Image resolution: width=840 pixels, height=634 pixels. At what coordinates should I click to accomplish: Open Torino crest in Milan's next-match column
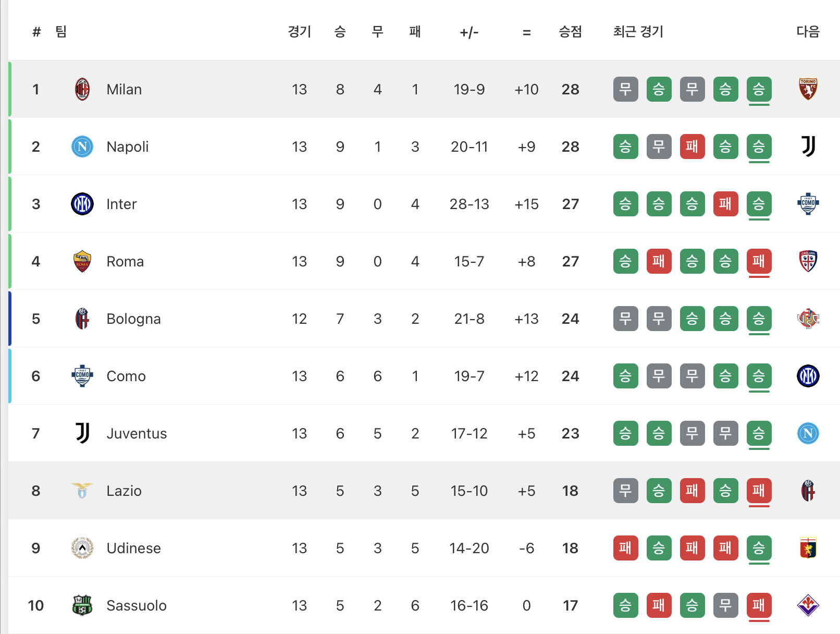click(808, 89)
